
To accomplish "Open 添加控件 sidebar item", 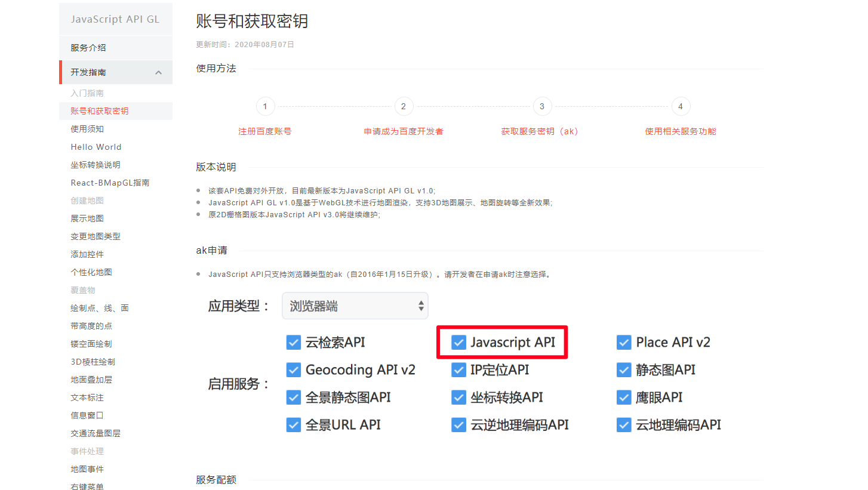I will [x=87, y=254].
